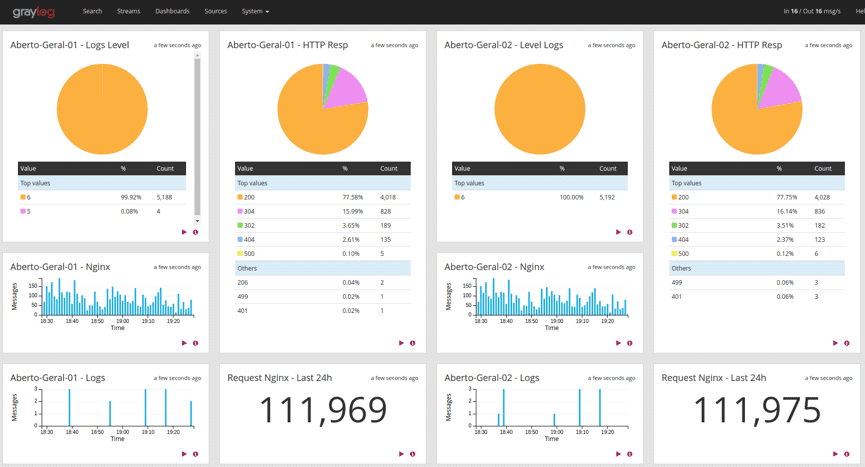Click the percentage cell "16.14%"
Screen dimensions: 865x467
[787, 211]
